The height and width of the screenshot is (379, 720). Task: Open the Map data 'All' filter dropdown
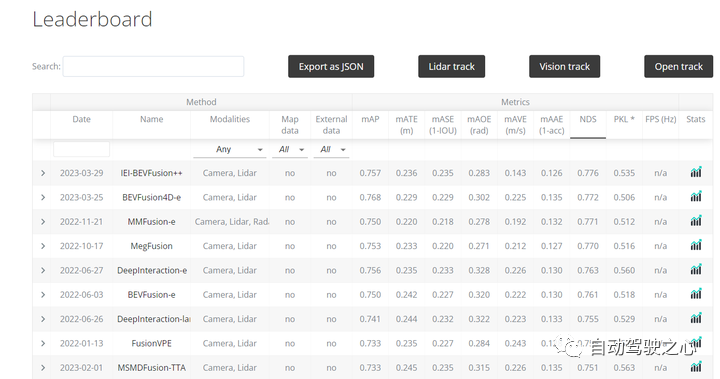(290, 150)
